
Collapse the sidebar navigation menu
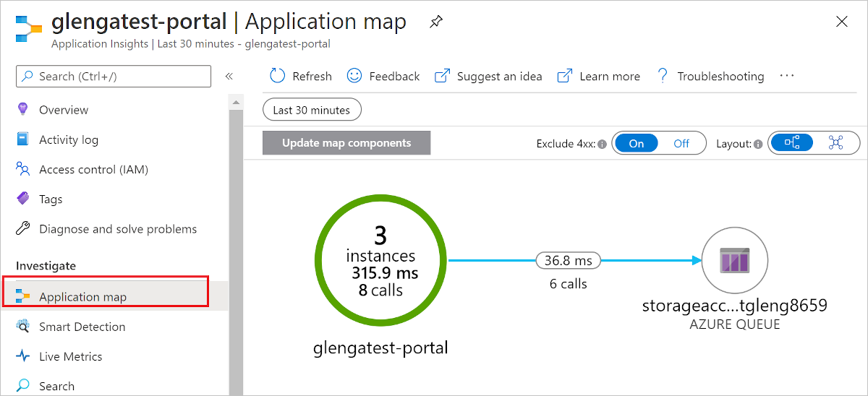click(229, 76)
